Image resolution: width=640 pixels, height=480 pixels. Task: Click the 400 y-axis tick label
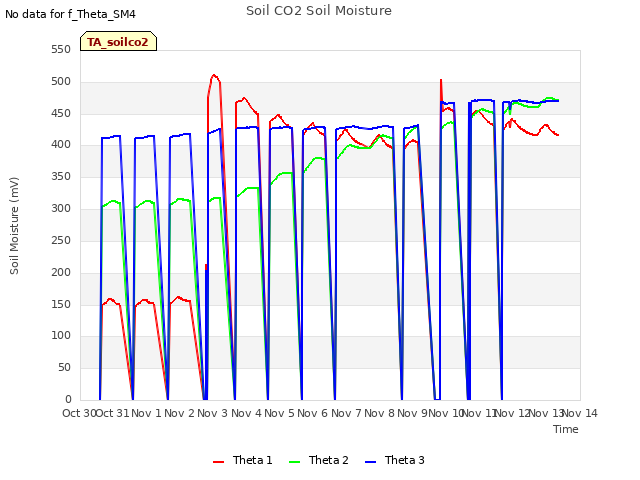point(61,145)
